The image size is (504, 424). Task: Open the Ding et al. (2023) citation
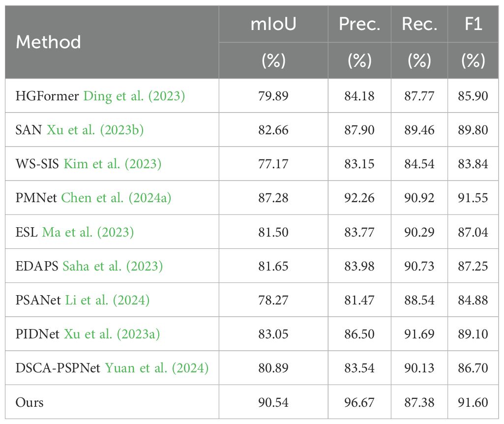point(134,96)
